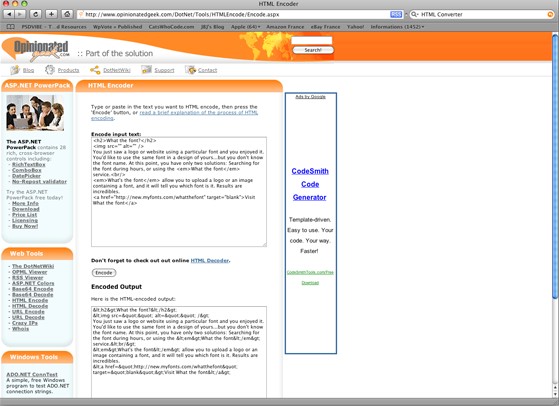This screenshot has height=406, width=559.
Task: Open the Base64 Decode tool link
Action: pos(32,295)
